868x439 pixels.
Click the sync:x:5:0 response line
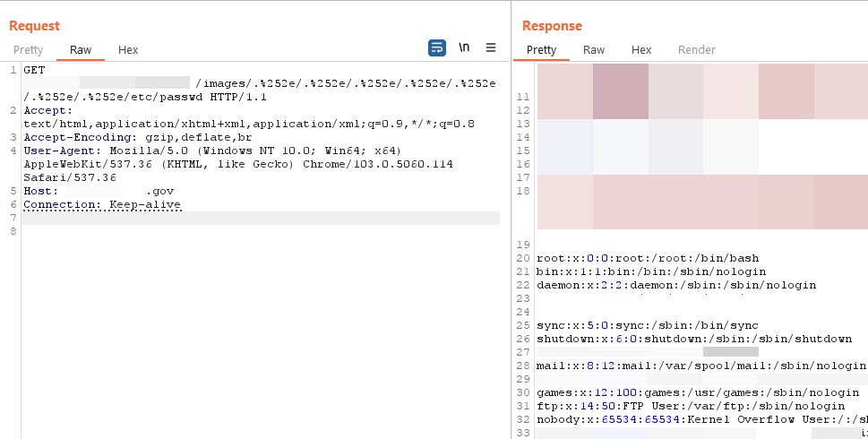(647, 325)
